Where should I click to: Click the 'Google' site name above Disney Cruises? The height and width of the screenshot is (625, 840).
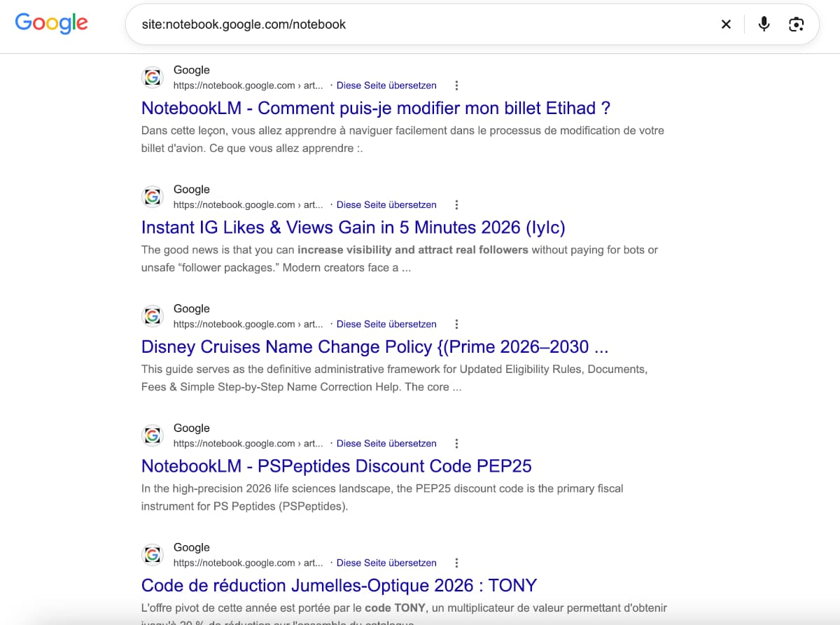pyautogui.click(x=192, y=309)
